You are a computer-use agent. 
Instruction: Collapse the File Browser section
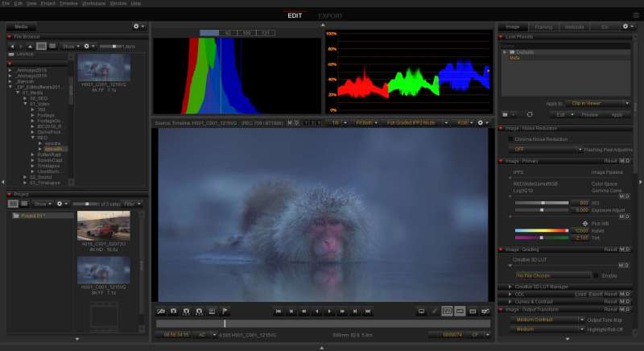point(9,36)
